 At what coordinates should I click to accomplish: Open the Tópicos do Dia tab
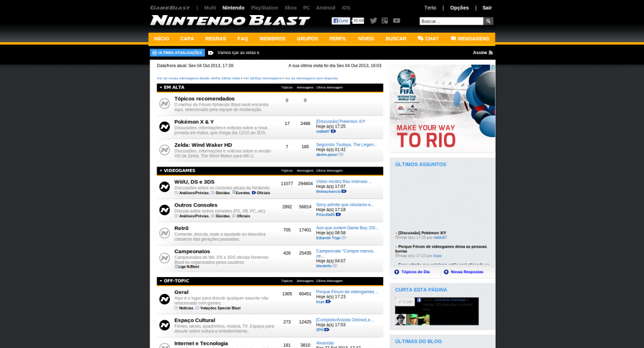click(412, 271)
